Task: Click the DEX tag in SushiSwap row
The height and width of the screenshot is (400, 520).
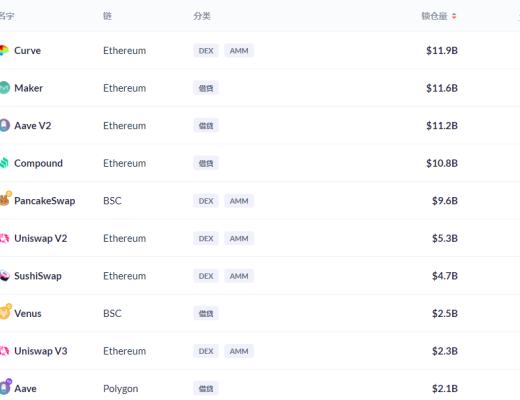Action: click(x=206, y=276)
